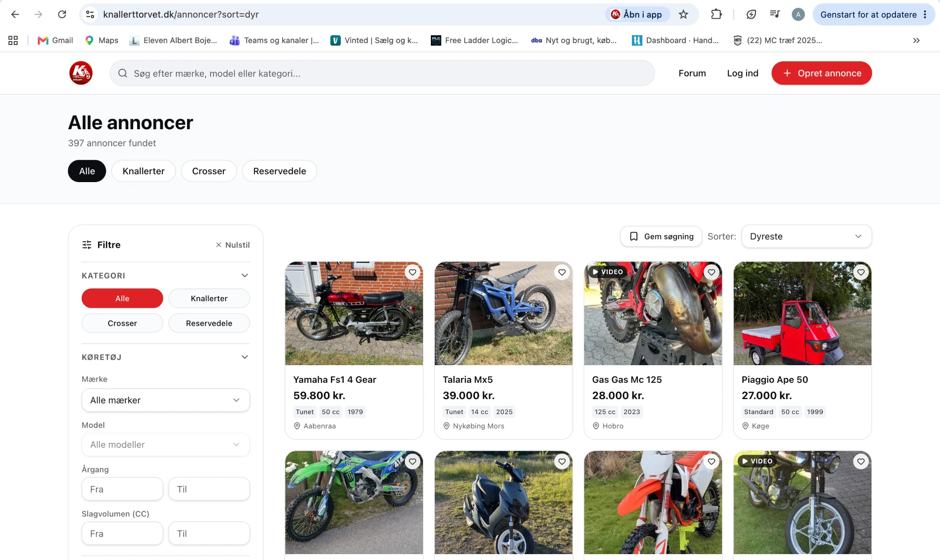Open the Teams og kanaler bookmark

tap(275, 41)
